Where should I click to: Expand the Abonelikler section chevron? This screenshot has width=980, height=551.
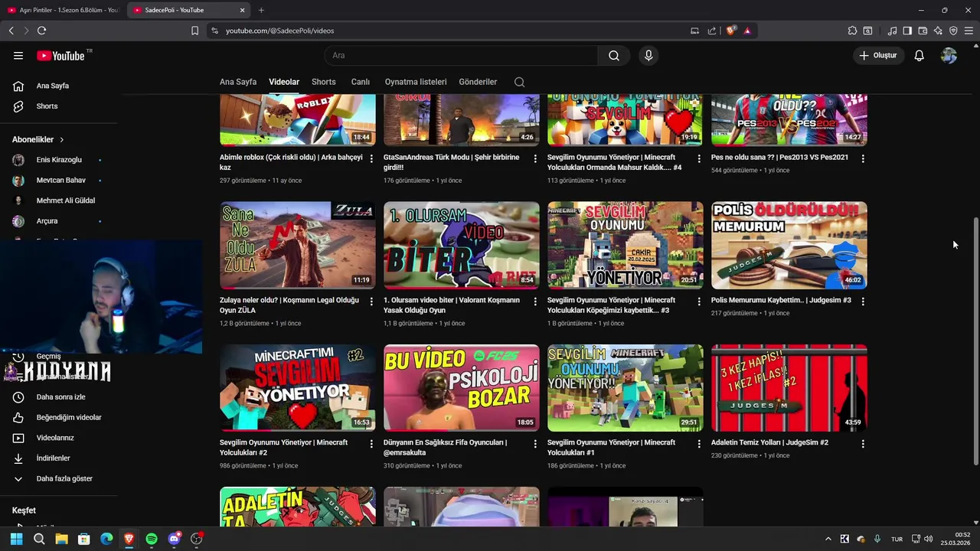[x=61, y=140]
